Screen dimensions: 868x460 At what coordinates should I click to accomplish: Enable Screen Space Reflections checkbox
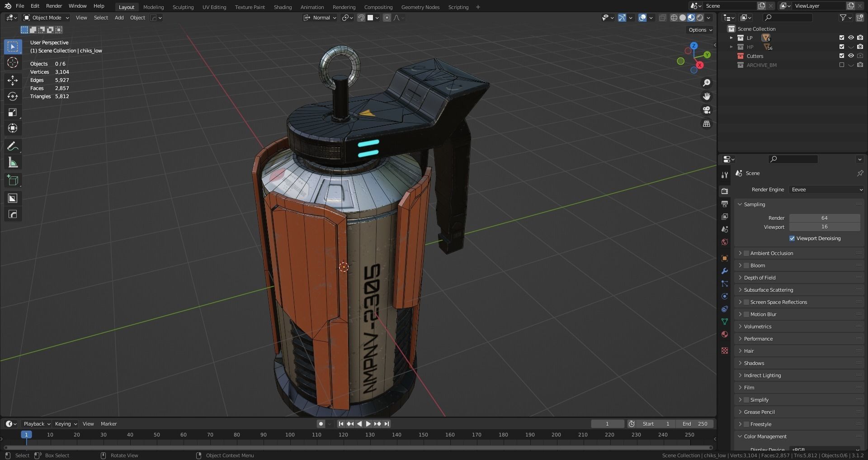(746, 302)
